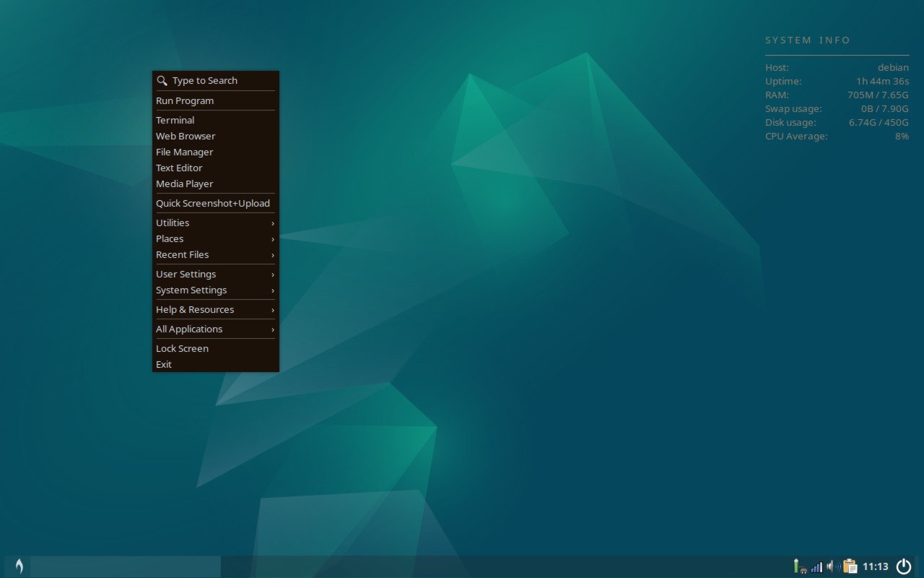
Task: Expand the Utilities submenu
Action: coord(216,223)
